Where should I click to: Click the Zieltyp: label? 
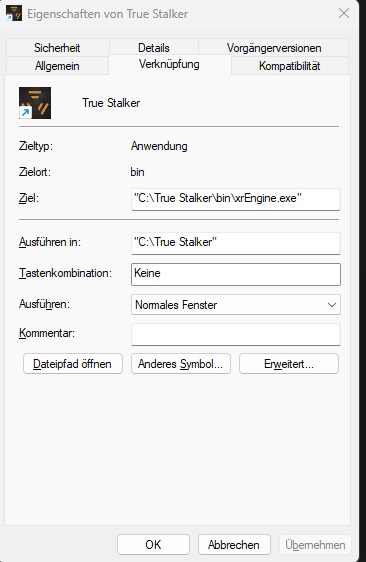pos(36,146)
